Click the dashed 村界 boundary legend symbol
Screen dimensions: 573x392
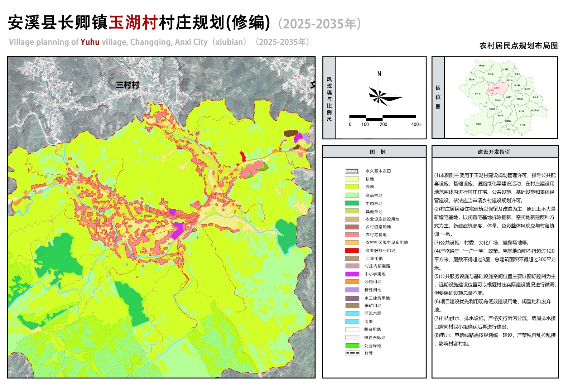[x=352, y=353]
